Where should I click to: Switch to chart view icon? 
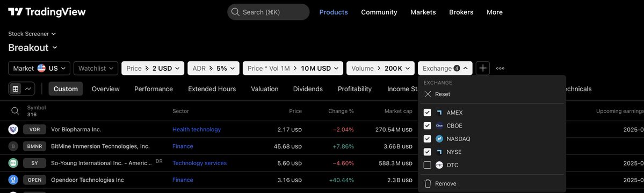click(x=28, y=88)
